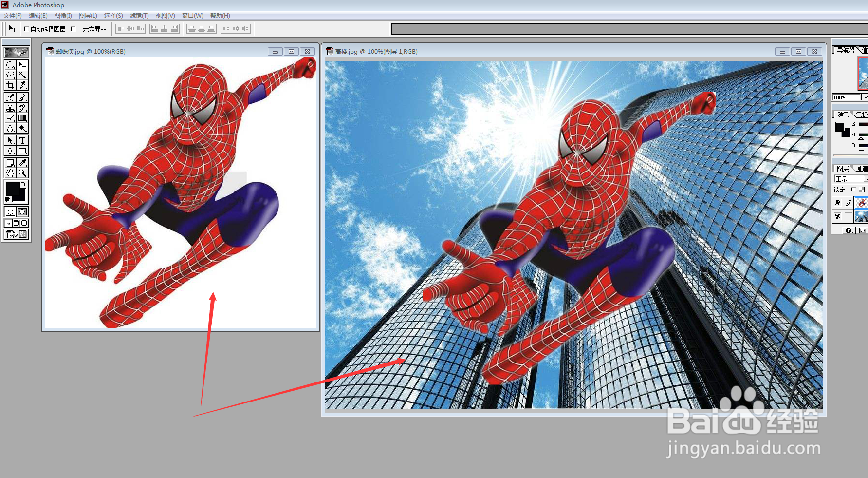The width and height of the screenshot is (868, 478).
Task: Swap foreground and background colors
Action: (23, 184)
